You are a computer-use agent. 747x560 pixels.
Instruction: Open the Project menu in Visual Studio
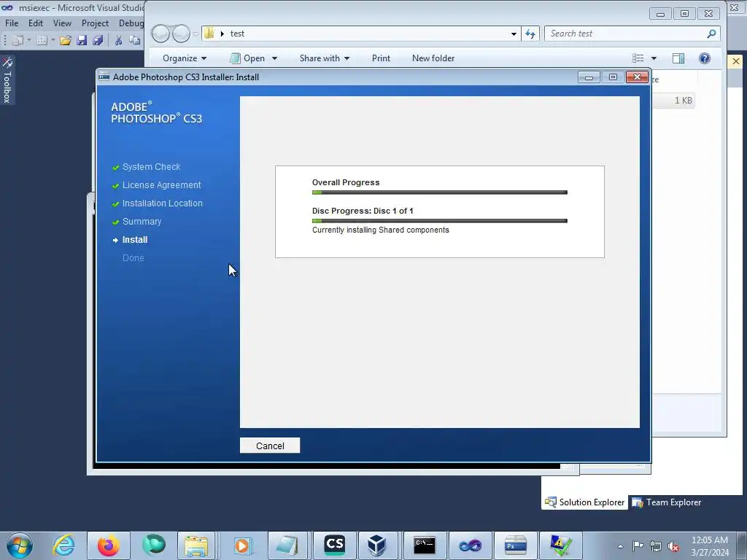(95, 23)
